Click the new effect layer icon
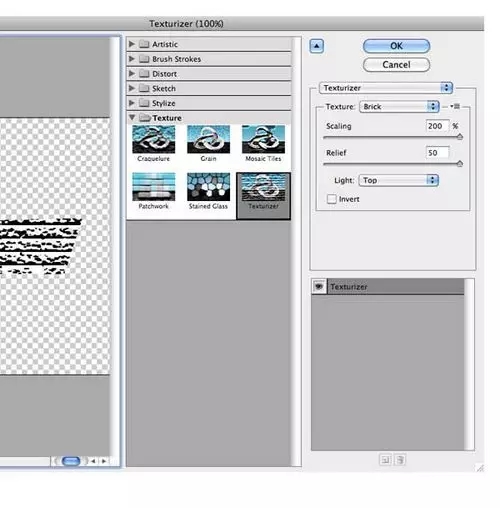Viewport: 500px width, 508px height. click(x=385, y=460)
